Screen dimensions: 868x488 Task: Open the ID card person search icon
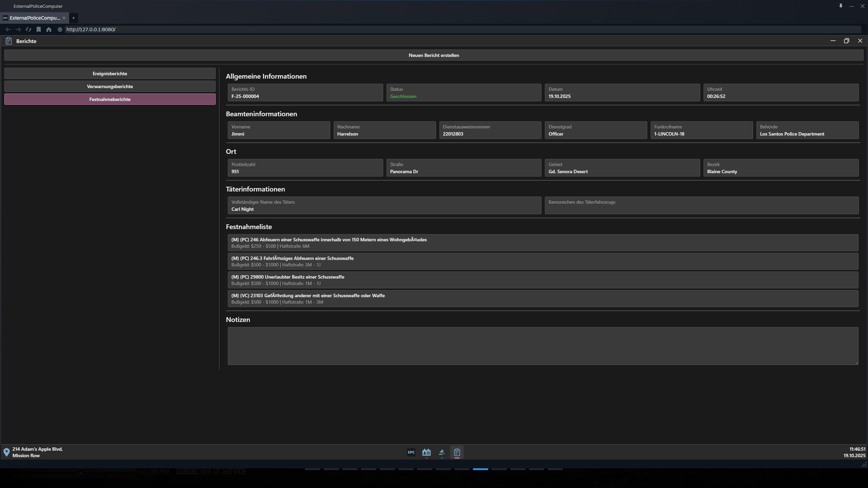pos(426,452)
